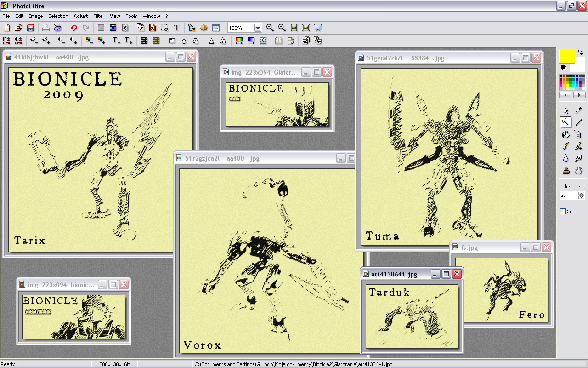
Task: Select the Smudge finger tool
Action: tap(579, 158)
